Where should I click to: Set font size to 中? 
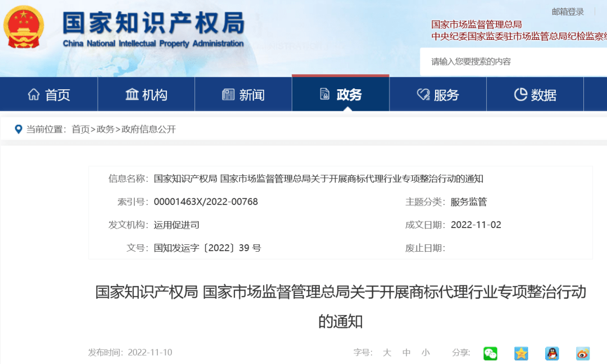coord(406,352)
